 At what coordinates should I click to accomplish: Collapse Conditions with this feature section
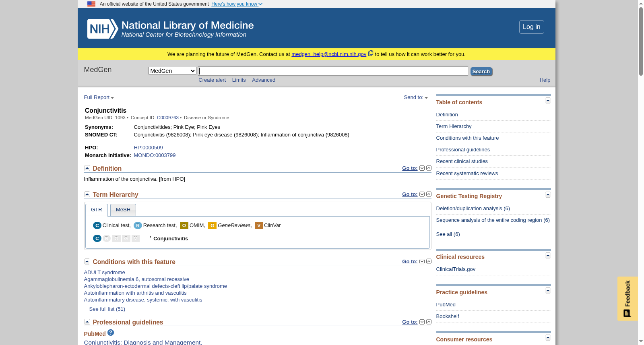pos(87,261)
